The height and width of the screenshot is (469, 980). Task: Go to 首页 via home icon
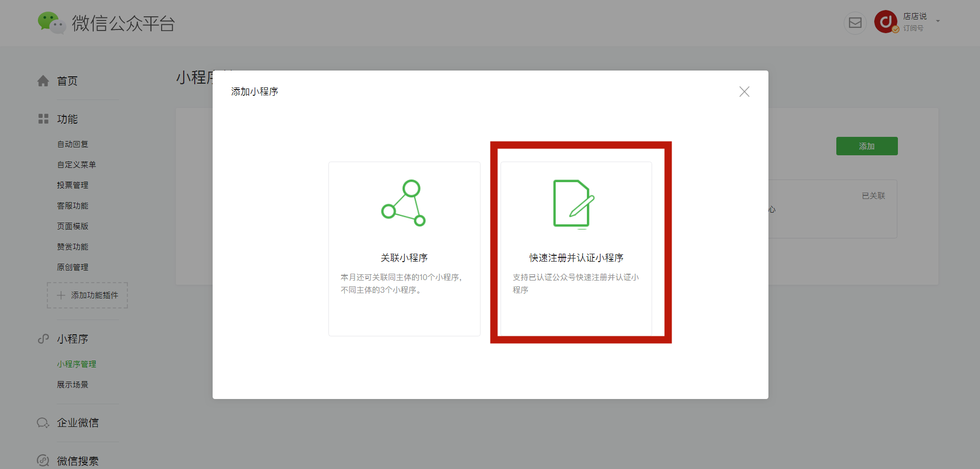(x=43, y=81)
